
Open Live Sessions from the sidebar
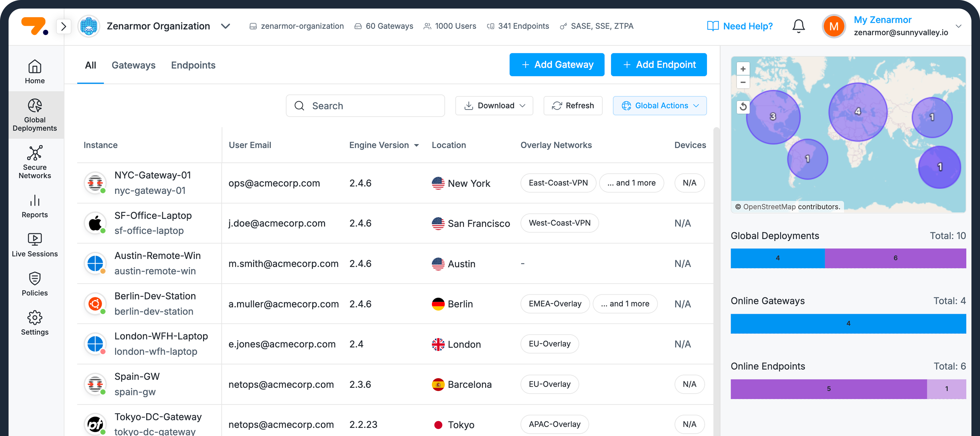(x=35, y=245)
